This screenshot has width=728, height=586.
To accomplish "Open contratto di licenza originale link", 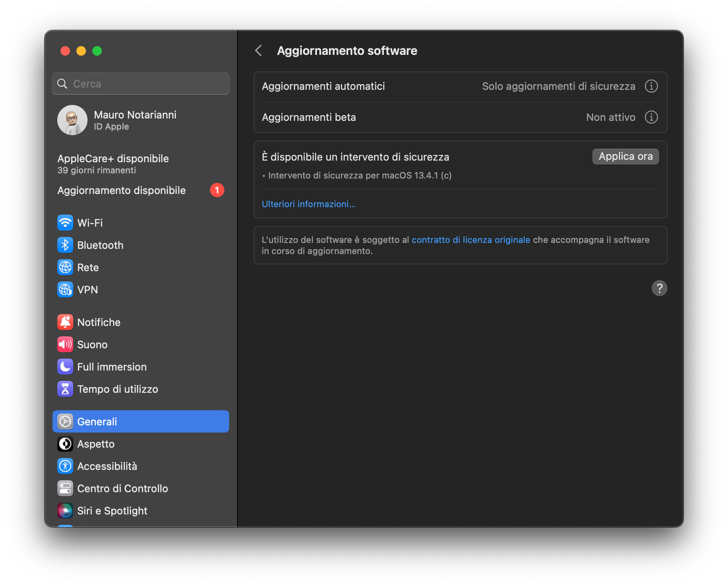I will pyautogui.click(x=471, y=240).
